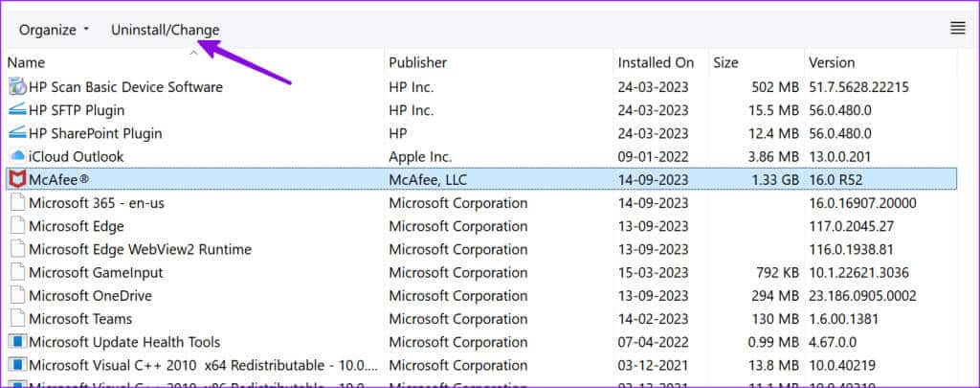Click the Uninstall/Change button
This screenshot has height=388, width=980.
click(165, 30)
